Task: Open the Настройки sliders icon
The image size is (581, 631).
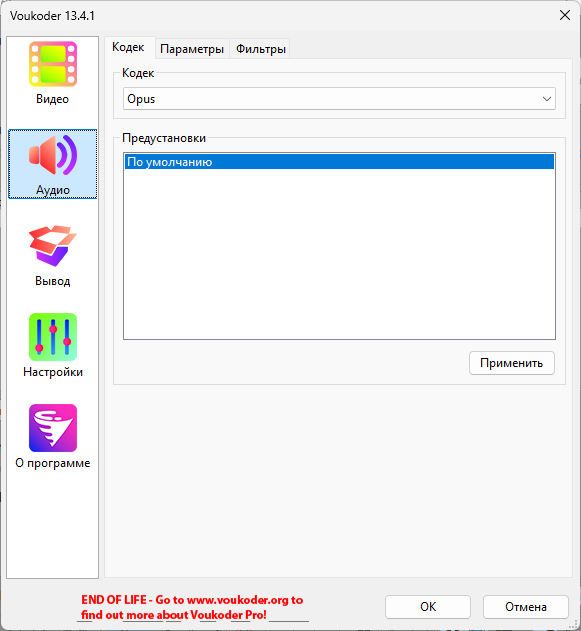Action: [53, 337]
